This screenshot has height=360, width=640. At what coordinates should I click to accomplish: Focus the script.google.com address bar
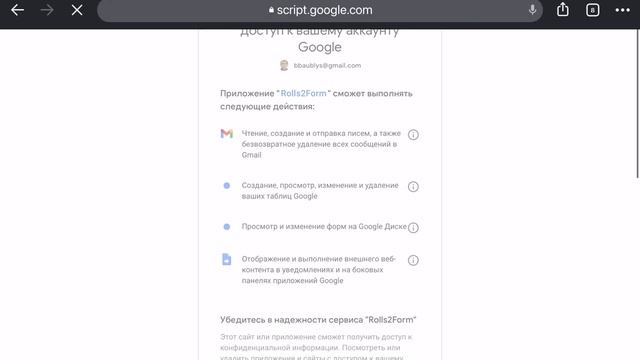(320, 10)
